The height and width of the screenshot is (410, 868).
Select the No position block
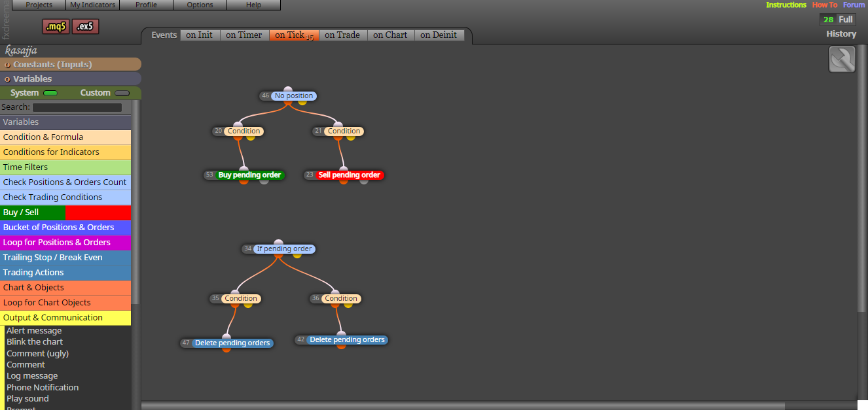[x=294, y=96]
